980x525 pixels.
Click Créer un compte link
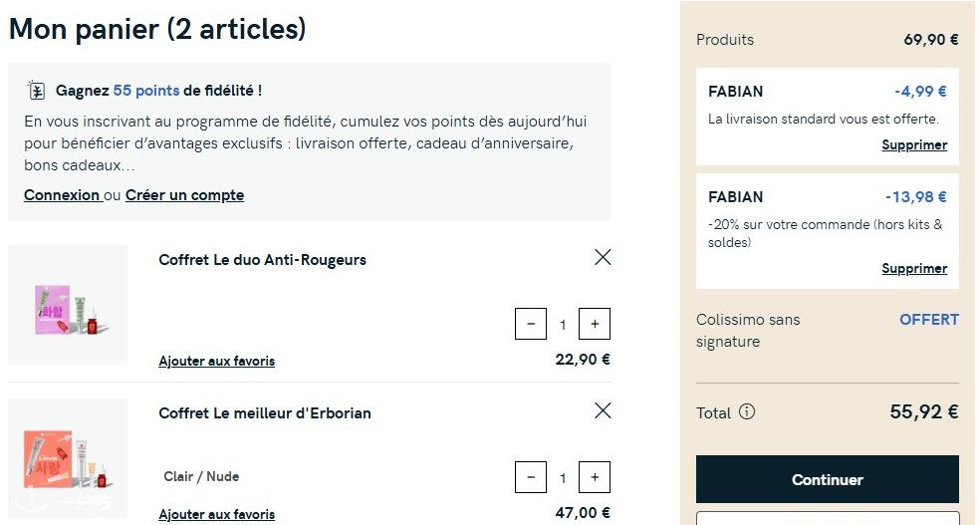pos(184,195)
